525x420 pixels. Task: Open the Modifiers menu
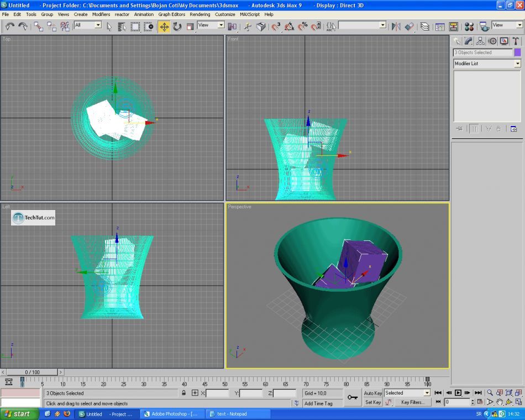(x=101, y=14)
